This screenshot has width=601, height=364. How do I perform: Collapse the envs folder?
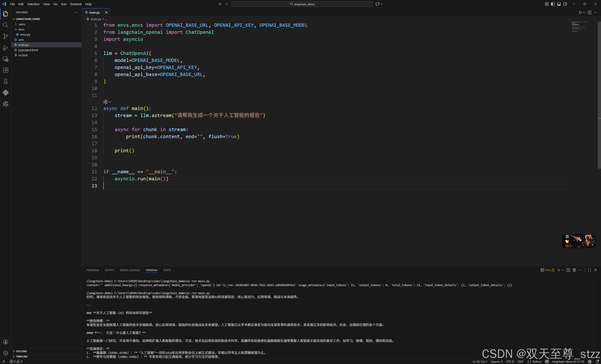[21, 29]
